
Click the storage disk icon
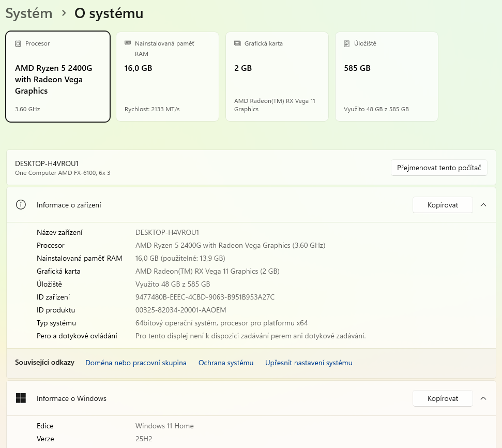tap(347, 43)
